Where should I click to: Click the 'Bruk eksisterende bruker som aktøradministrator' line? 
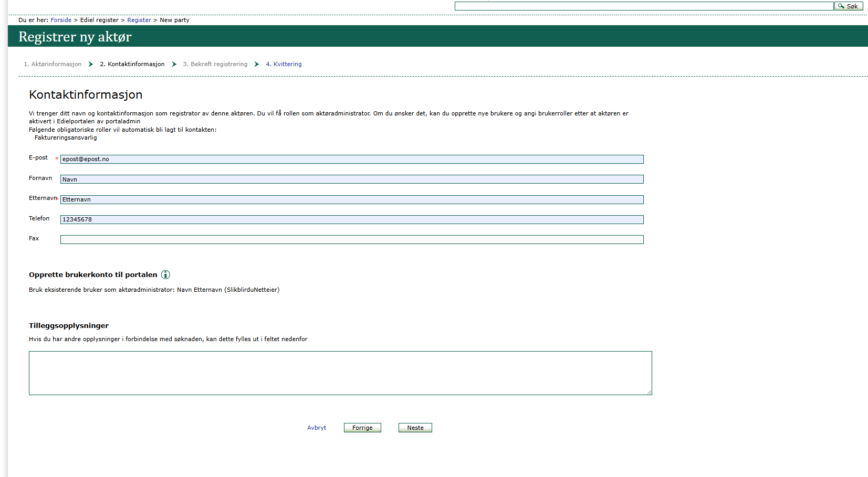tap(154, 290)
